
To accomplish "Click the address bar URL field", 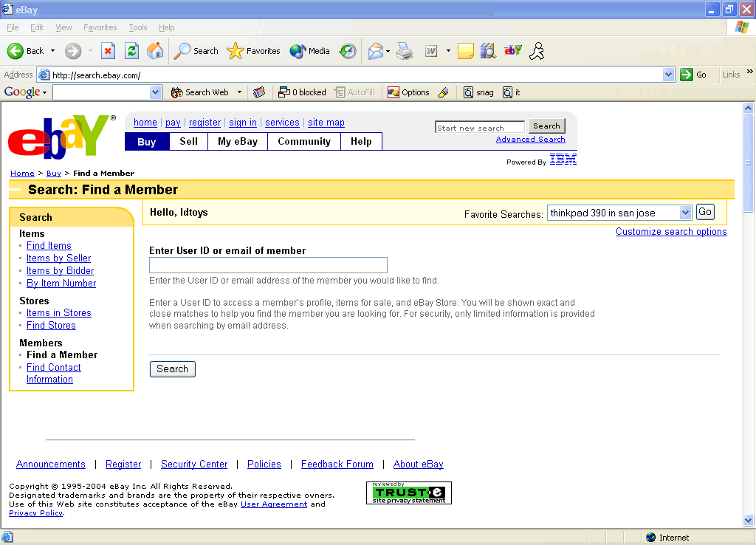I will point(357,75).
